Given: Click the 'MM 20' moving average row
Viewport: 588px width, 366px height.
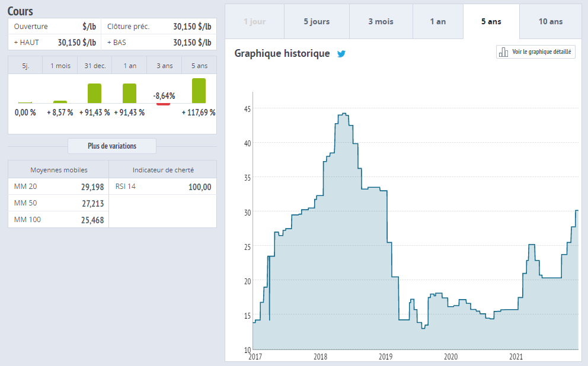Looking at the screenshot, I should click(59, 187).
